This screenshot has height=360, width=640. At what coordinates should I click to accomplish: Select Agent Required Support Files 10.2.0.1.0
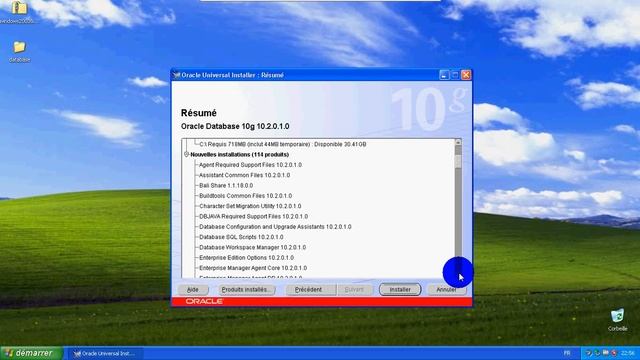coord(251,165)
